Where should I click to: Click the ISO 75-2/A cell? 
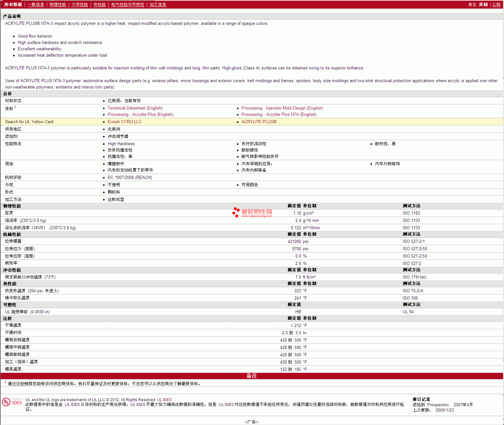coord(413,291)
